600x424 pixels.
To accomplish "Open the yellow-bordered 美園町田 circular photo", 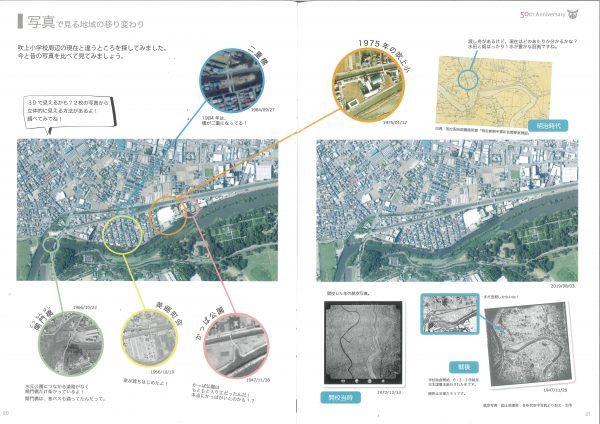I will [x=149, y=334].
